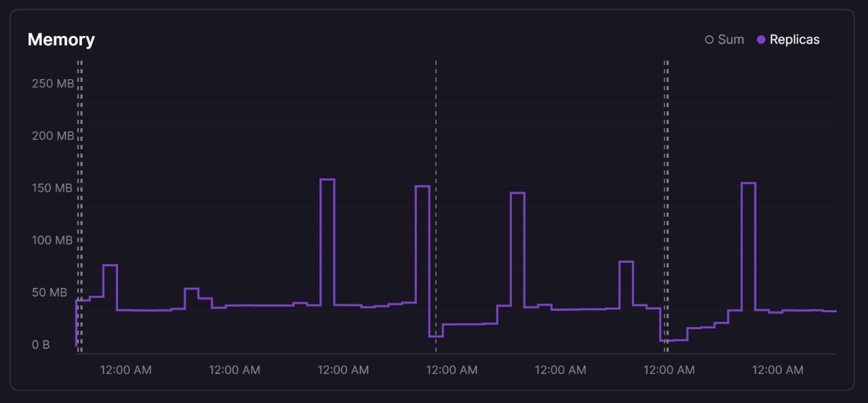This screenshot has width=868, height=403.
Task: Inspect the last tall spike on the right
Action: coord(748,184)
